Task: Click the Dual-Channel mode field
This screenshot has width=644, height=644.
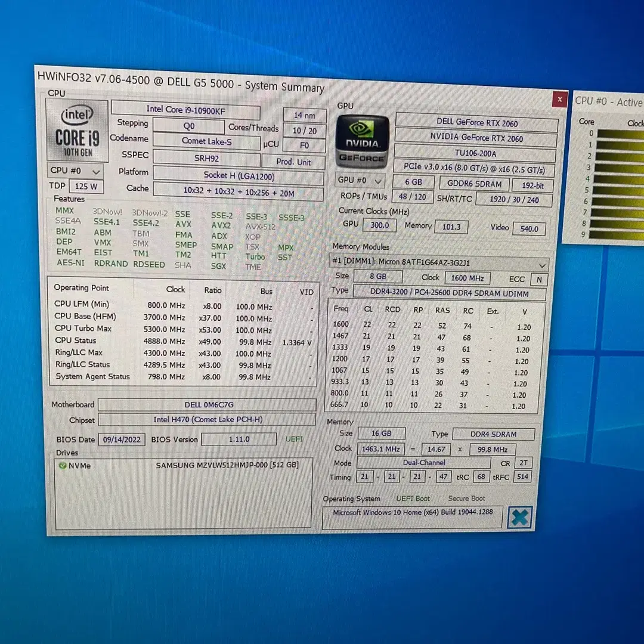Action: 424,463
